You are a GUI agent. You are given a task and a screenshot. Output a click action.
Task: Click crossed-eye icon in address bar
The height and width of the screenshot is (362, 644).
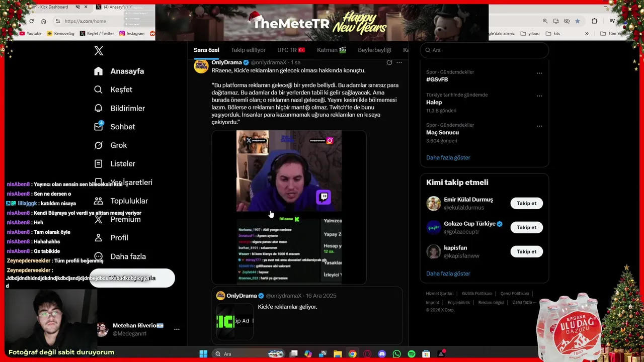pyautogui.click(x=567, y=21)
